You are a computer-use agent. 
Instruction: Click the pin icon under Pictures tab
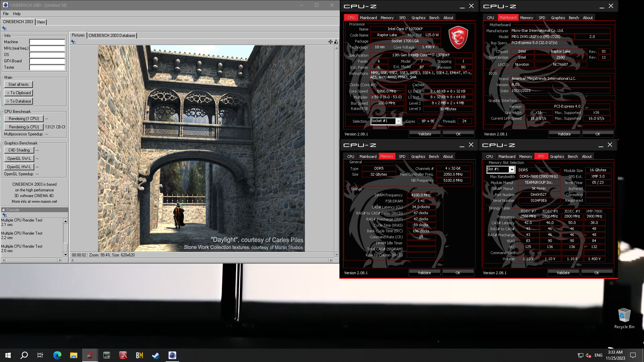coord(73,42)
